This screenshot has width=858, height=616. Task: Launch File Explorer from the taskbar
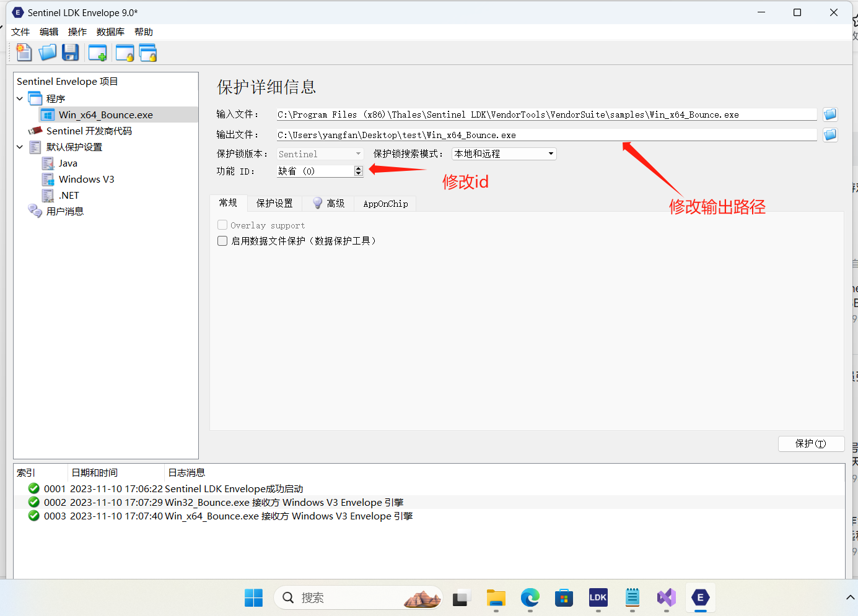coord(496,598)
